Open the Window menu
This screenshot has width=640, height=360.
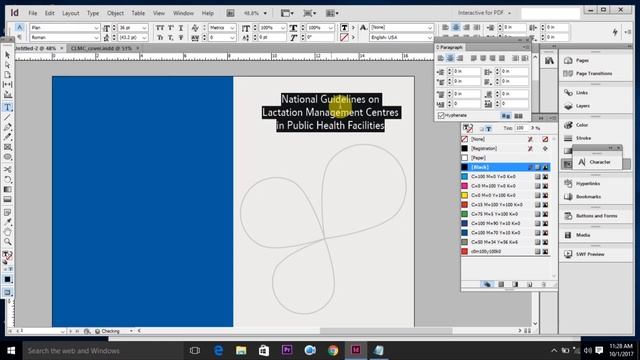(183, 13)
